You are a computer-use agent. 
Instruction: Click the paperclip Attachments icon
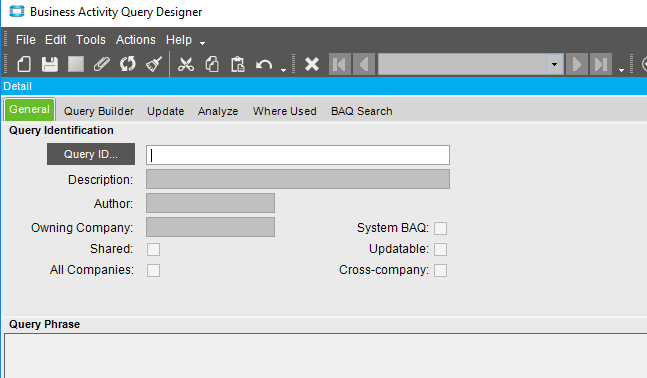coord(102,64)
